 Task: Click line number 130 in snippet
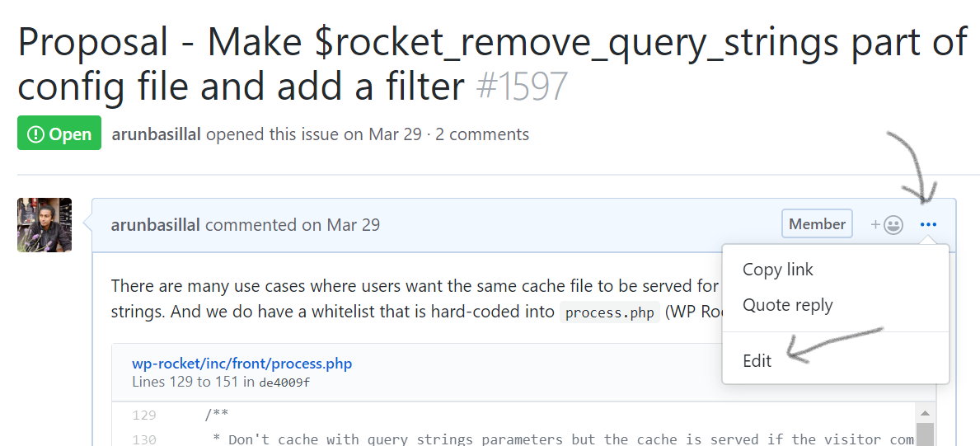[144, 439]
